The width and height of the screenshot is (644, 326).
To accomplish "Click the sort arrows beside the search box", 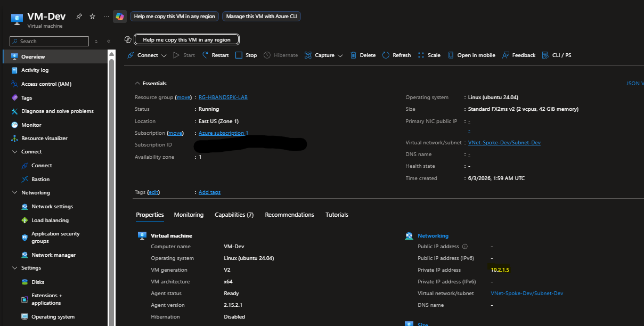I will pyautogui.click(x=96, y=42).
